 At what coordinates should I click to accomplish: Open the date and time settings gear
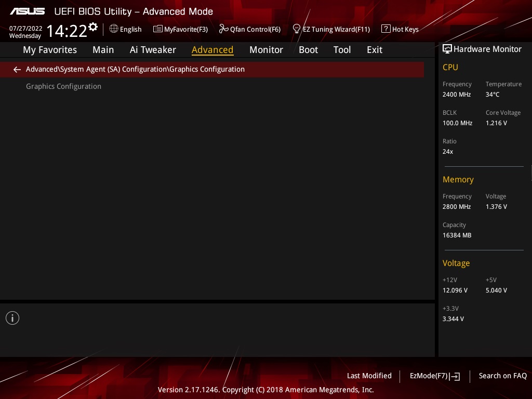pyautogui.click(x=93, y=27)
